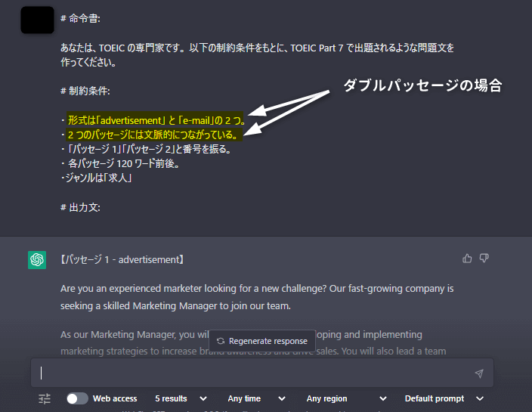Screen dimensions: 532x412
Task: Click inside the message input field
Action: 262,373
